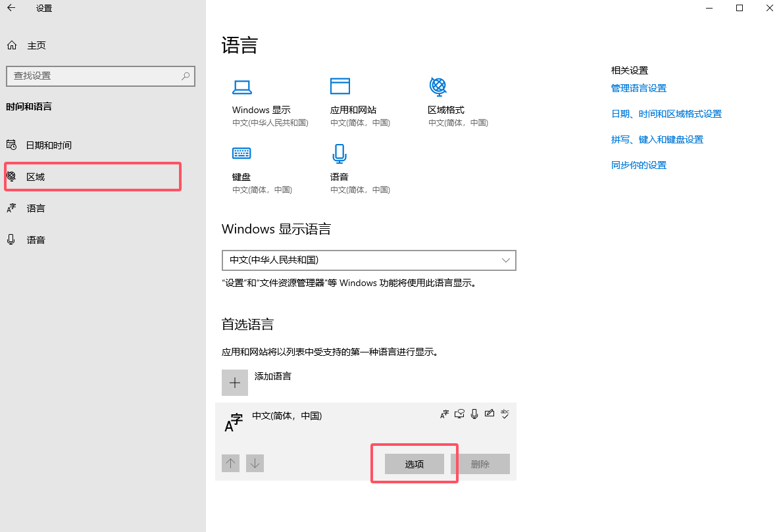781x532 pixels.
Task: Click the speech recognition microphone feature icon
Action: click(x=474, y=414)
